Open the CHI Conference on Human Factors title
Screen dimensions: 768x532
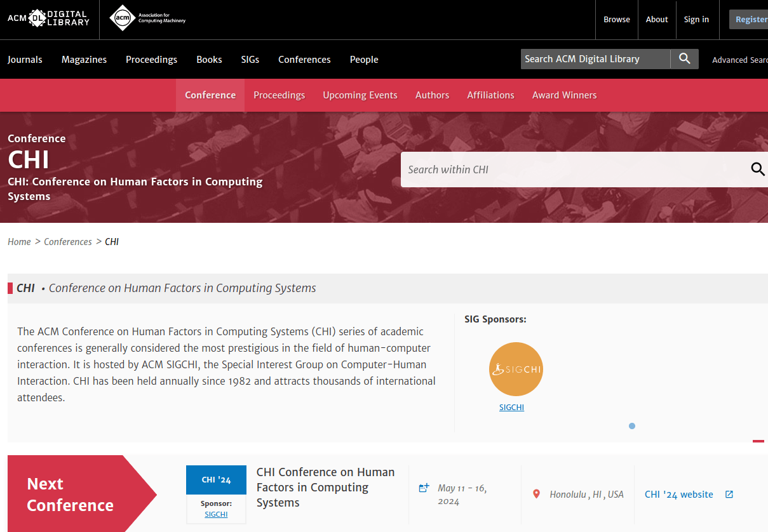325,488
